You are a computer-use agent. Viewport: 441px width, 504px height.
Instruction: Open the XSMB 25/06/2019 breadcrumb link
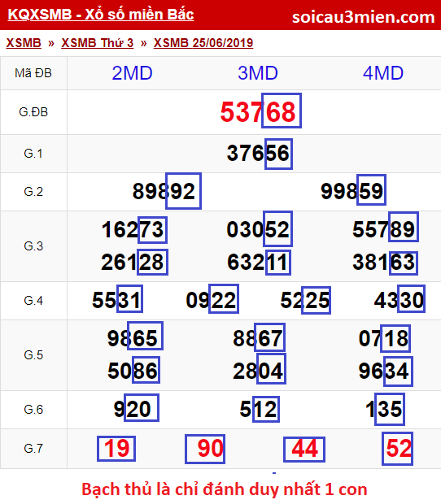[203, 43]
